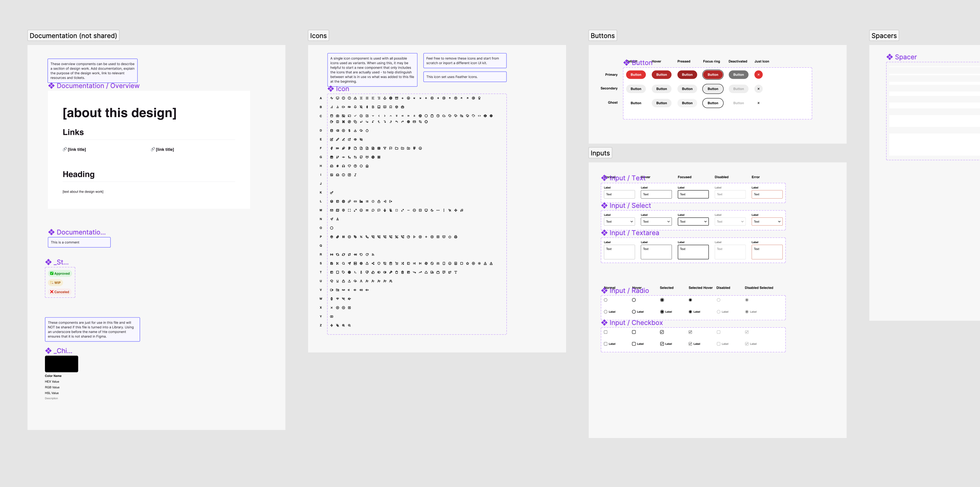980x487 pixels.
Task: Select the anchor icon in row A
Action: point(385,98)
